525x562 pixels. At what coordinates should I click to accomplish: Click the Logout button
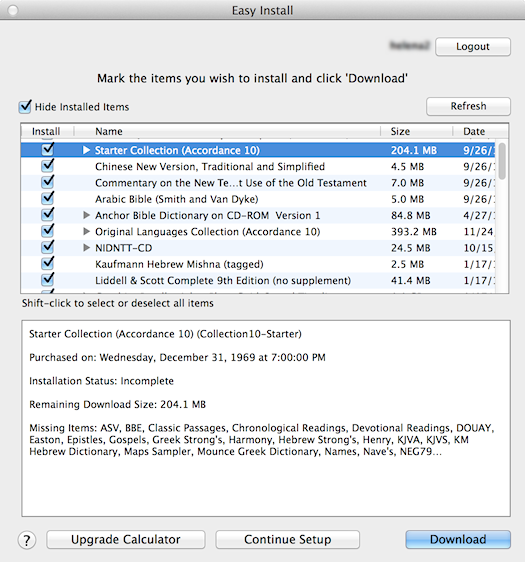tap(473, 47)
